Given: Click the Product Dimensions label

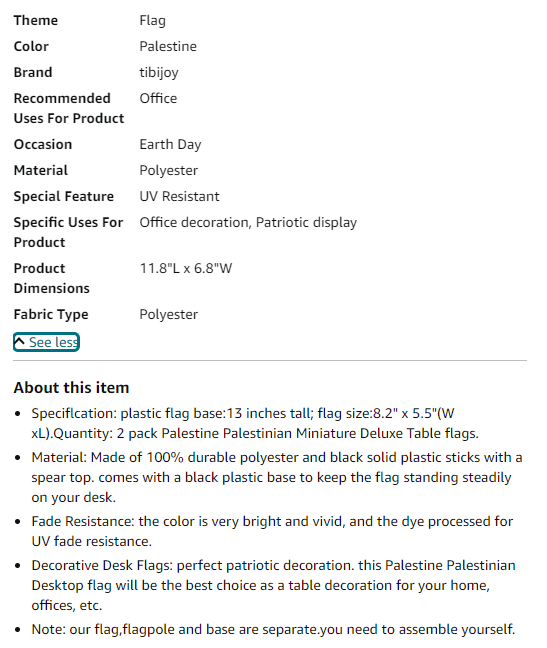Looking at the screenshot, I should coord(52,278).
